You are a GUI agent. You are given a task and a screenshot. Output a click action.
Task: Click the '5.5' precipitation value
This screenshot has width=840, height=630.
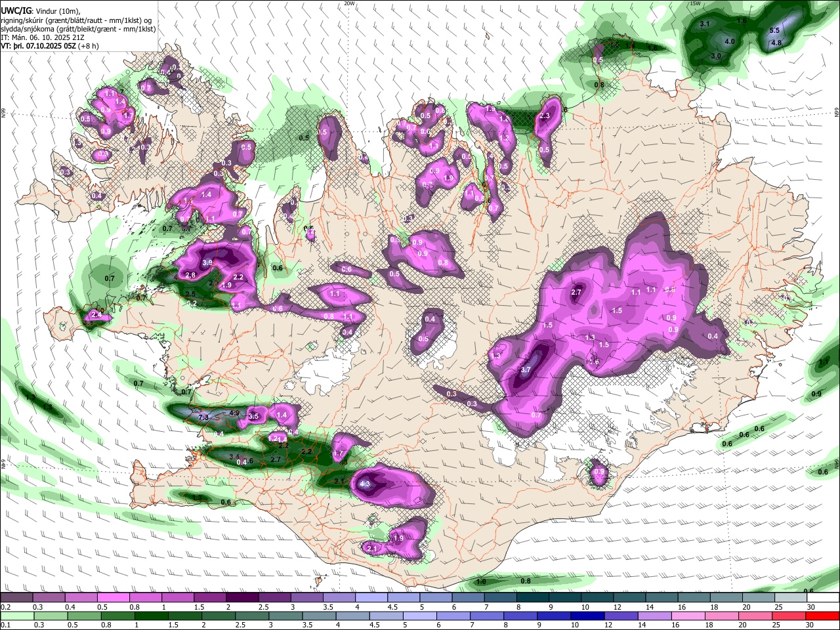tap(774, 30)
